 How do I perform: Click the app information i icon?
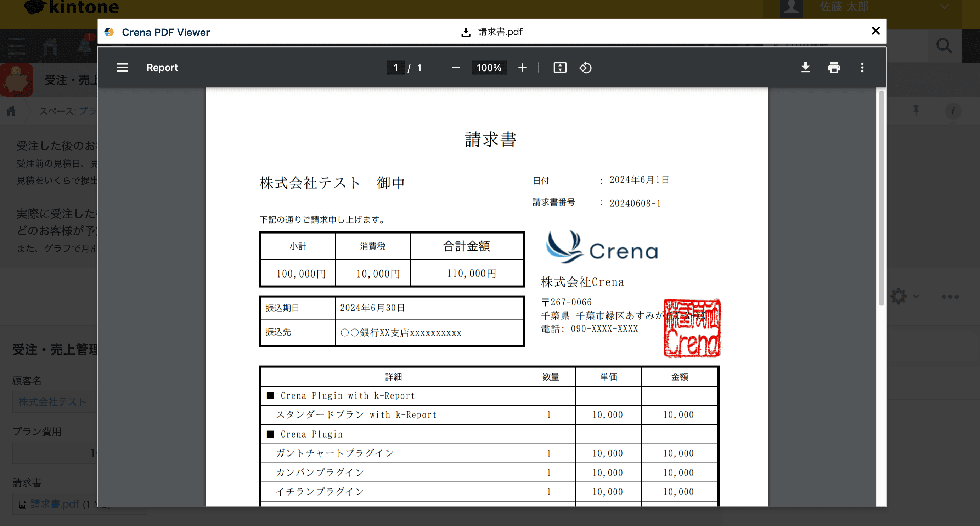click(x=953, y=111)
